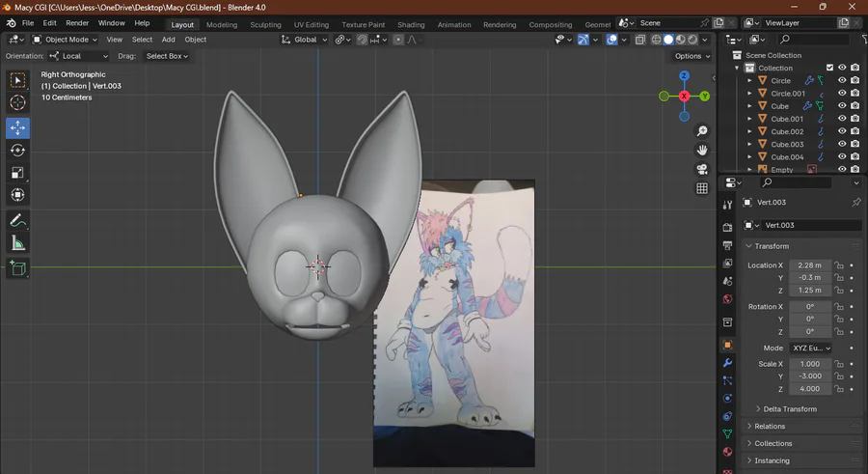Open viewport Object menu

(x=196, y=40)
